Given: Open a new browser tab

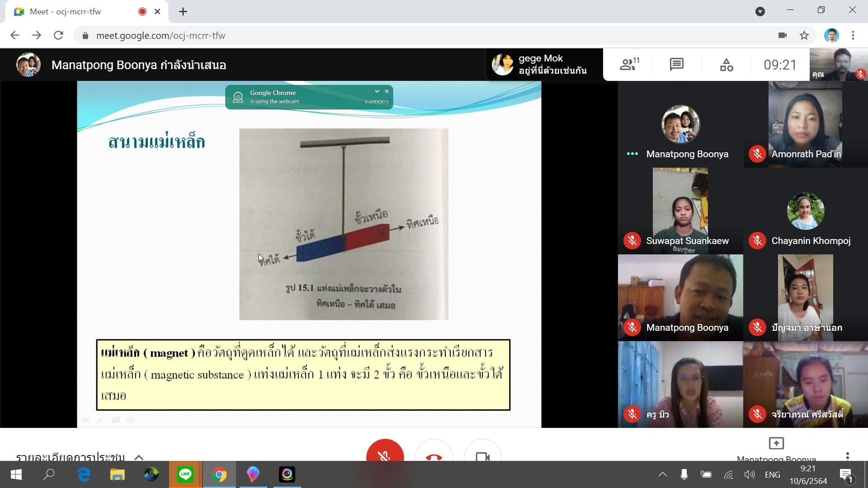Looking at the screenshot, I should (183, 12).
